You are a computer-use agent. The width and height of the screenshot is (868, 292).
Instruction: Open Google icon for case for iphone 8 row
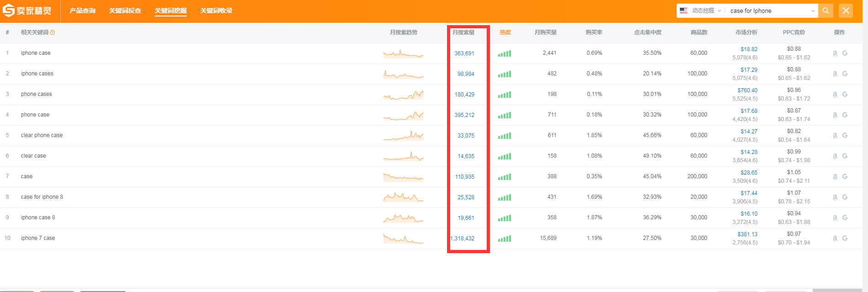[x=845, y=197]
